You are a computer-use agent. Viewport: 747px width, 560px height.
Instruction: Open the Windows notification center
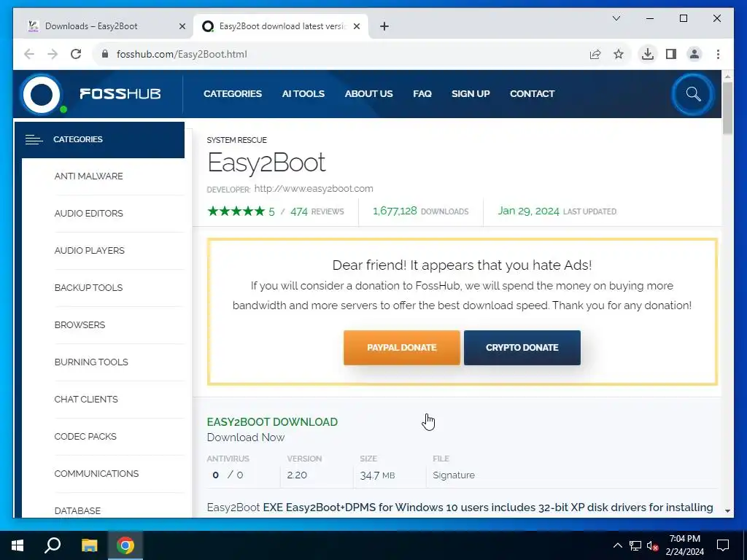point(723,545)
